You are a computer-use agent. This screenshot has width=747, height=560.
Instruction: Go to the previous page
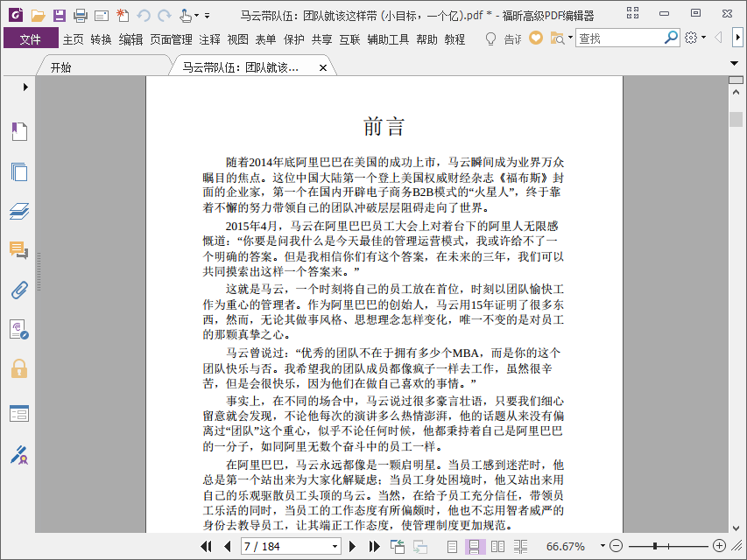click(227, 546)
